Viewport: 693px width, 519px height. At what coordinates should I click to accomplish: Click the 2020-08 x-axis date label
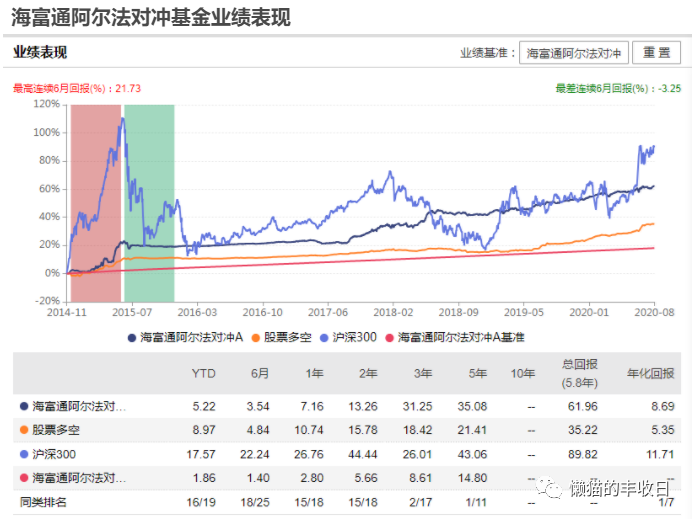click(x=654, y=313)
